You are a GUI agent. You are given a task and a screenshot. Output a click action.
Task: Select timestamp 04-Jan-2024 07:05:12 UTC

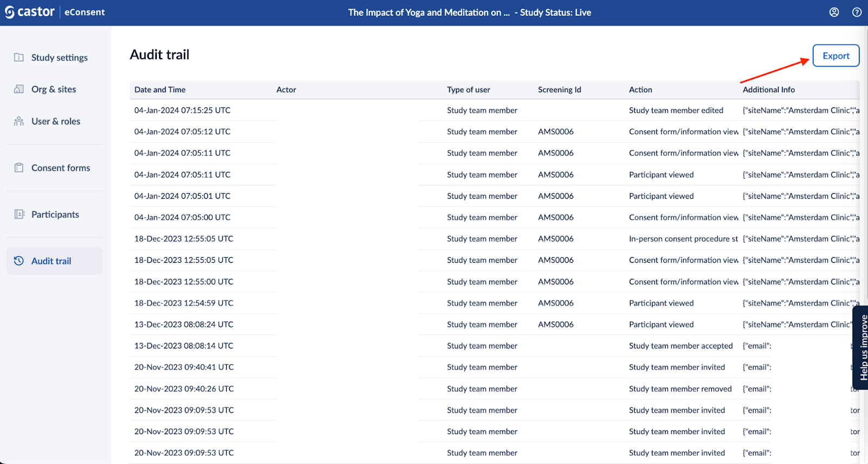coord(182,131)
